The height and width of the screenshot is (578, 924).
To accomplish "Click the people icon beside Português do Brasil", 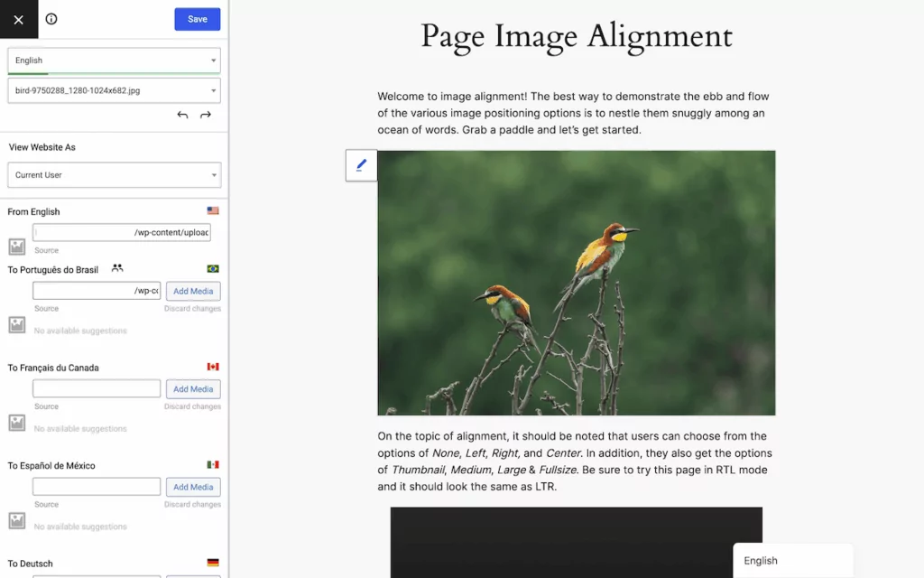I will click(x=117, y=268).
